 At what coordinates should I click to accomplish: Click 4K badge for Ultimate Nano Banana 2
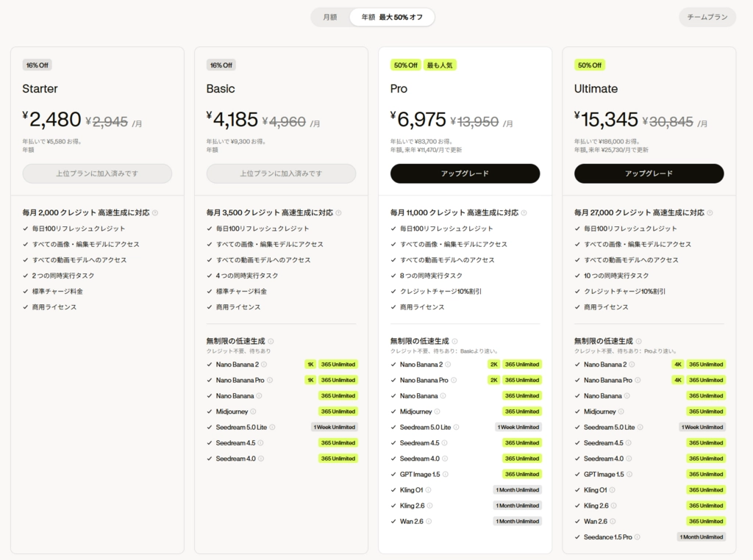coord(677,365)
